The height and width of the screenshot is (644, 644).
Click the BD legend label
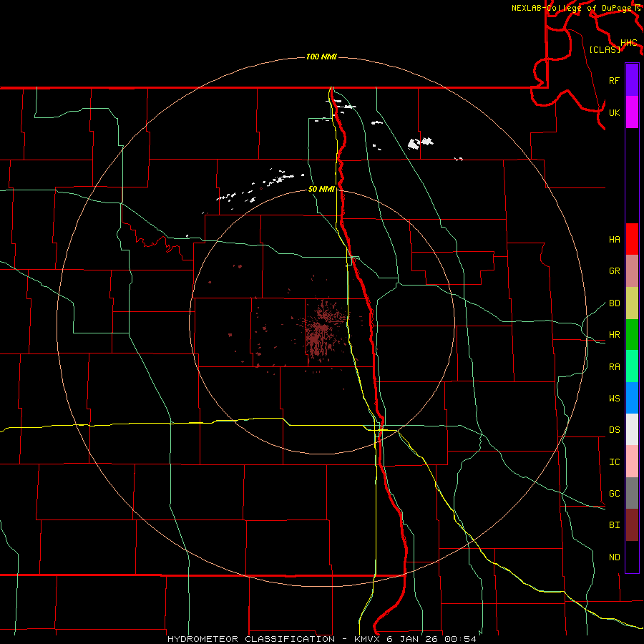click(614, 303)
